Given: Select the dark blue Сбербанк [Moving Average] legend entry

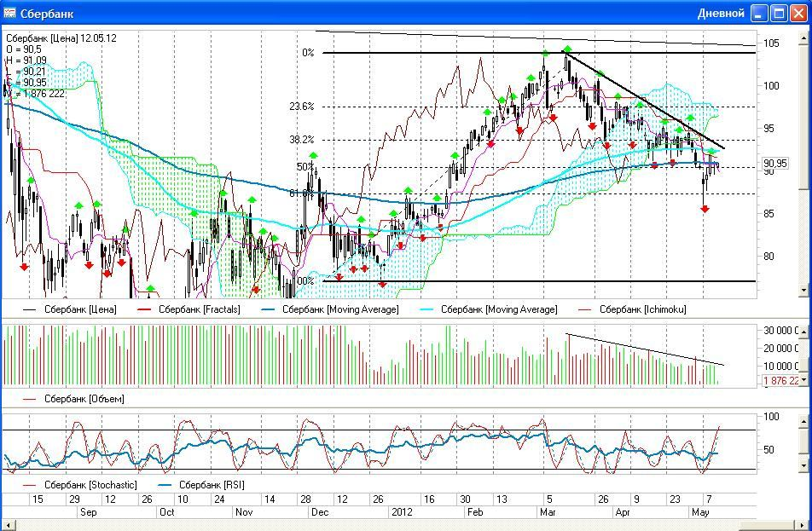Looking at the screenshot, I should (x=329, y=309).
